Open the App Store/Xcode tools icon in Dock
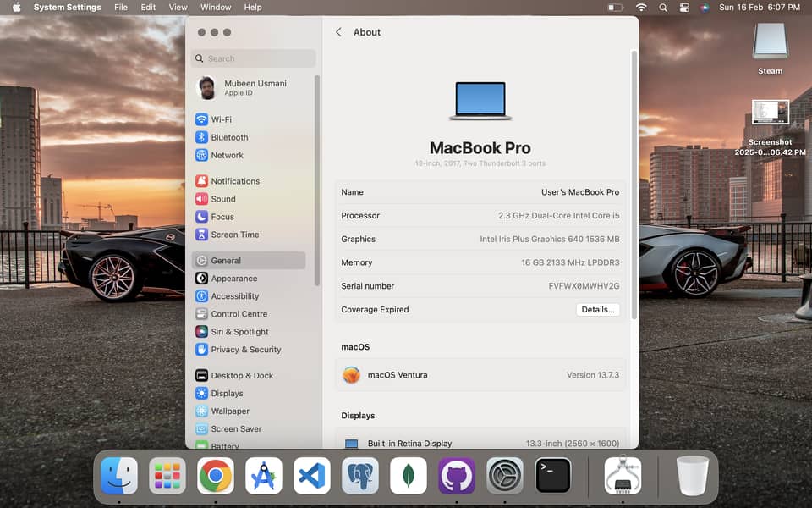812x508 pixels. pyautogui.click(x=264, y=476)
